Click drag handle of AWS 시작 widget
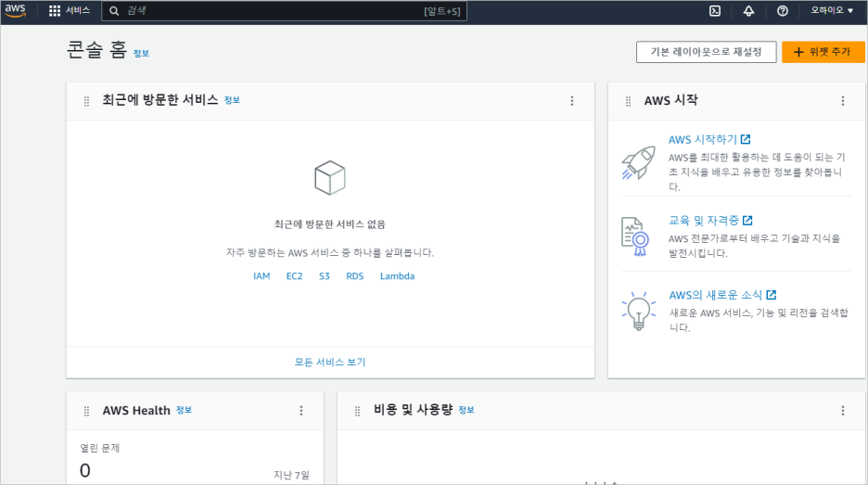 628,101
